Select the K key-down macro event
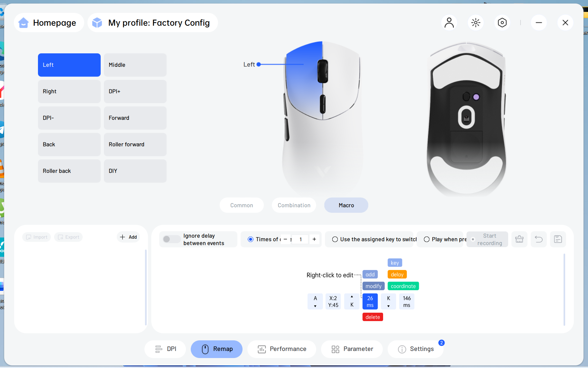The height and width of the screenshot is (368, 588). coord(388,302)
